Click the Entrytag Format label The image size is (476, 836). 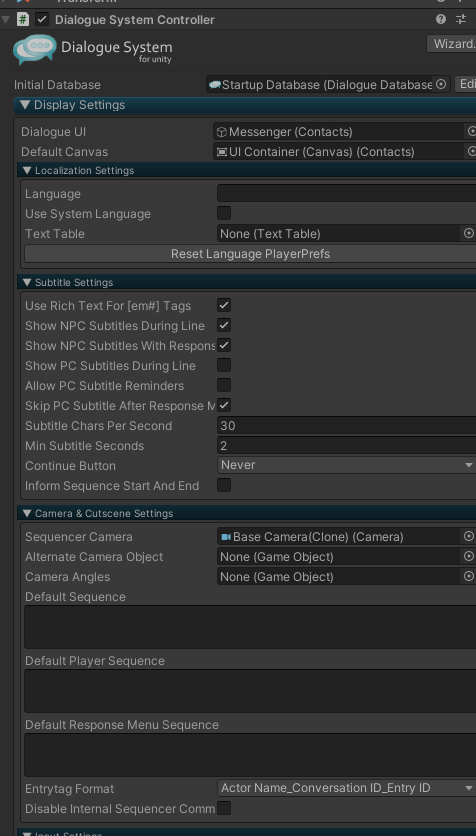[69, 789]
